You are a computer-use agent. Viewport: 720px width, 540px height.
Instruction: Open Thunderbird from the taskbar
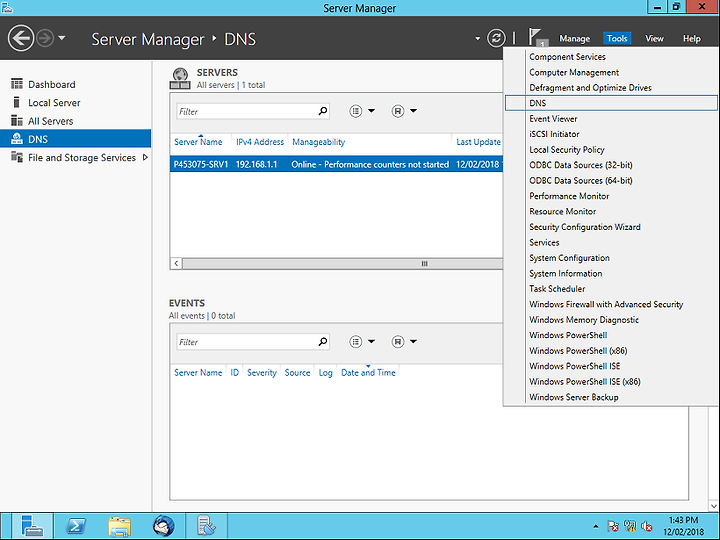click(163, 526)
